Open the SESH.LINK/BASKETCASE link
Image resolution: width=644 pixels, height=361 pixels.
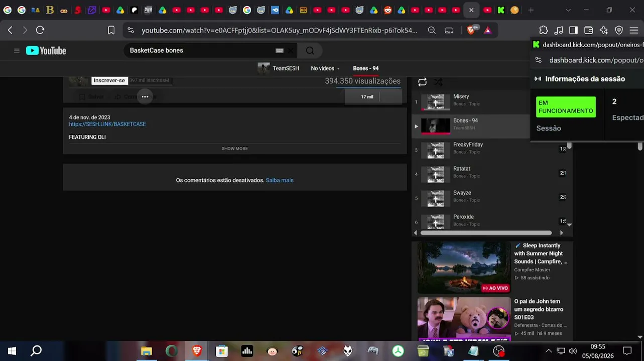(107, 124)
